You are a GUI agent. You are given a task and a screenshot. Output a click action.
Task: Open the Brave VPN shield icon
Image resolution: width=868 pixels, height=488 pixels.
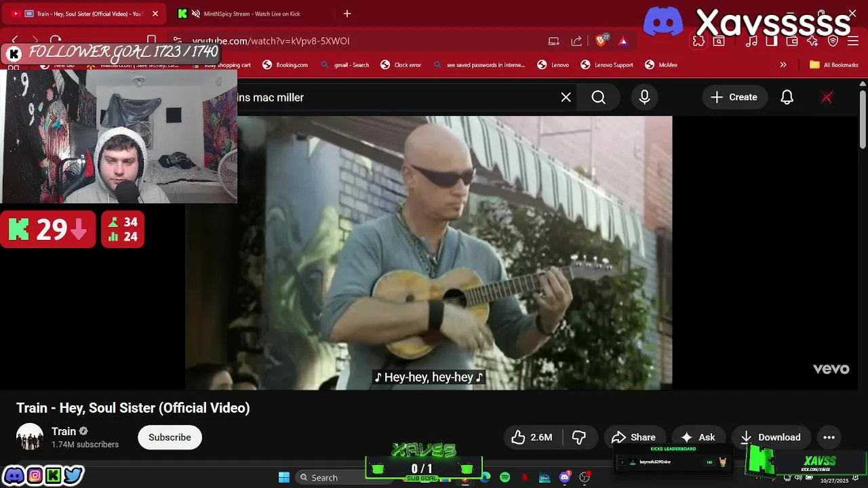(833, 41)
